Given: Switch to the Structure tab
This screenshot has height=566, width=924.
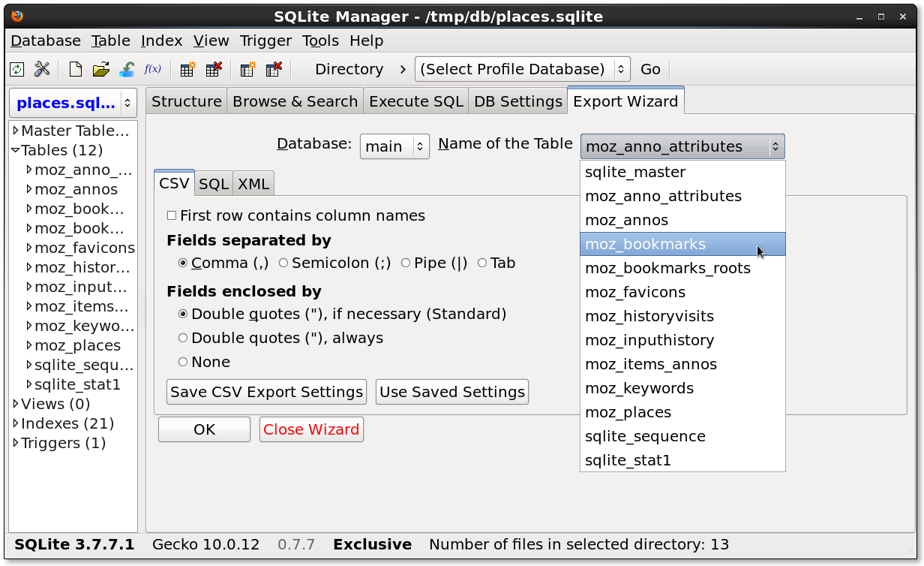Looking at the screenshot, I should coord(187,101).
